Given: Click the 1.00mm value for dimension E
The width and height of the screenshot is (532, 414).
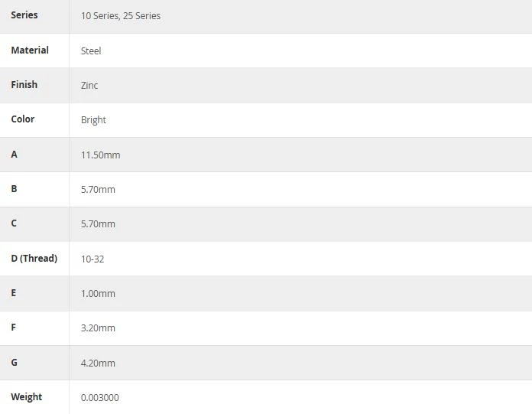Looking at the screenshot, I should (x=98, y=293).
